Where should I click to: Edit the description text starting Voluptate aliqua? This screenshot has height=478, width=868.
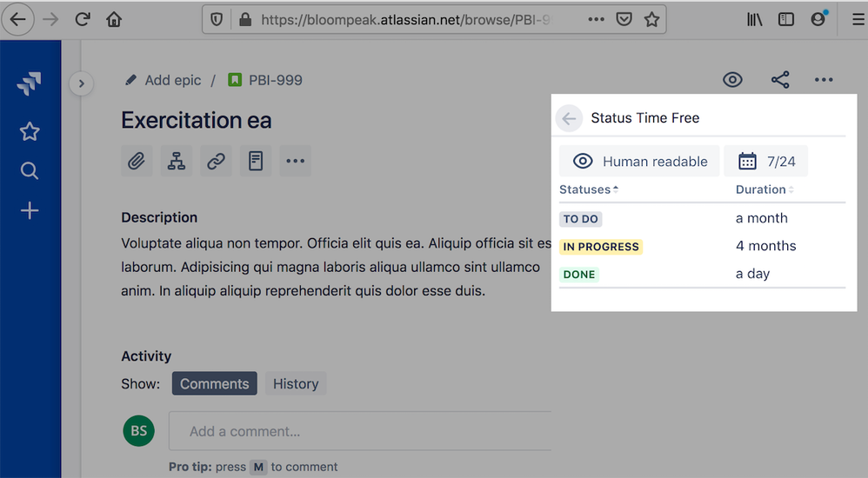tap(336, 267)
